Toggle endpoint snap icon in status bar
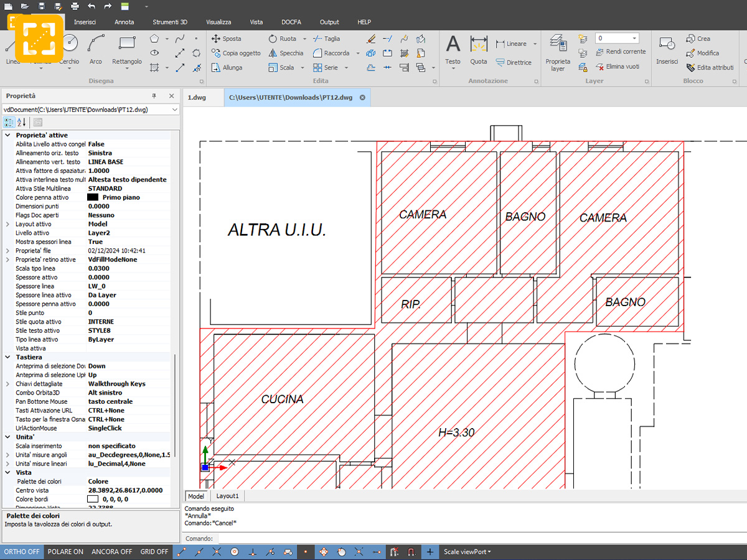 click(x=182, y=552)
